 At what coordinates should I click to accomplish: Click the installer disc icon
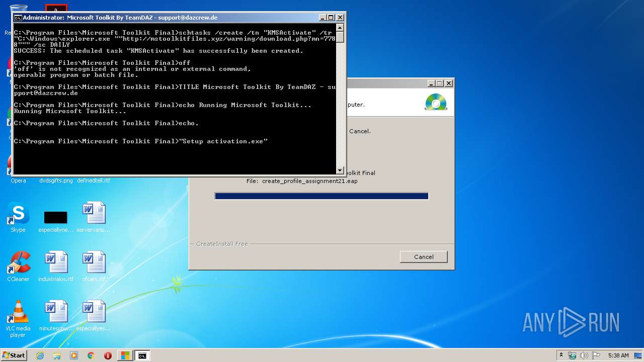click(x=436, y=102)
